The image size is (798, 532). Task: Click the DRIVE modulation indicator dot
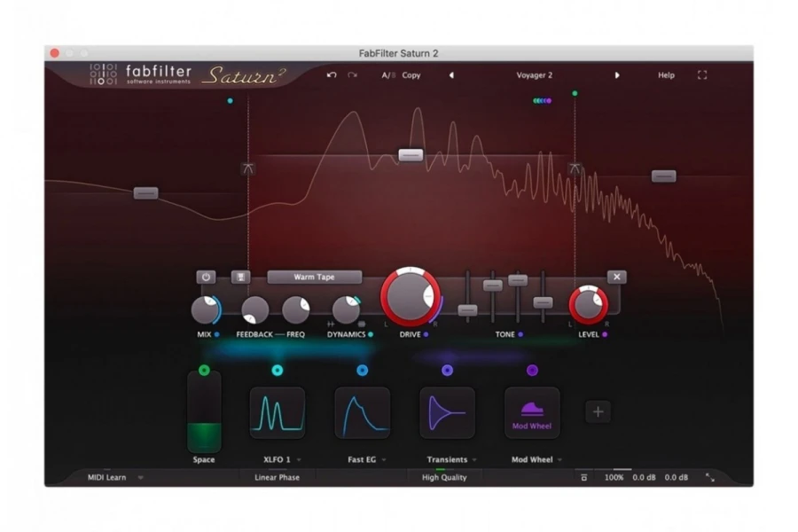coord(426,334)
